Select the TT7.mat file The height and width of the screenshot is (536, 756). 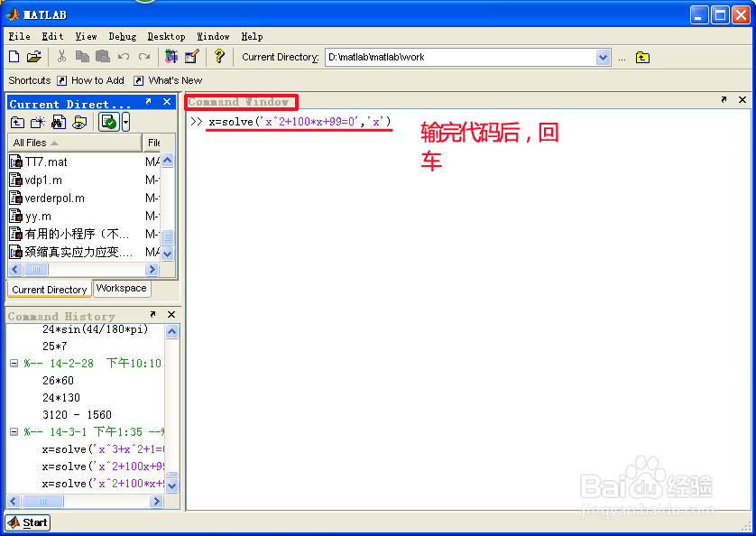(x=46, y=162)
